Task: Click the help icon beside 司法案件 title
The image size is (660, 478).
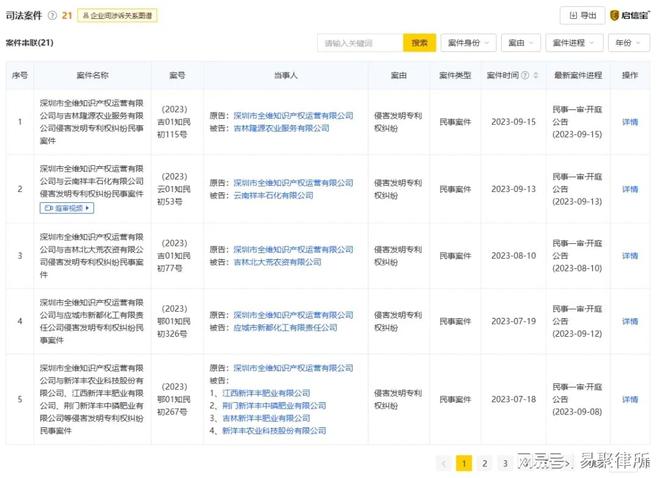Action: coord(52,16)
